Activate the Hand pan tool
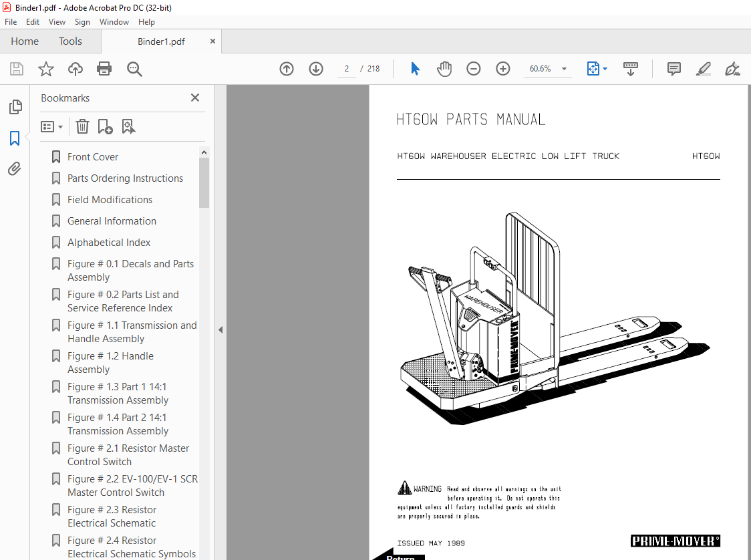 444,69
